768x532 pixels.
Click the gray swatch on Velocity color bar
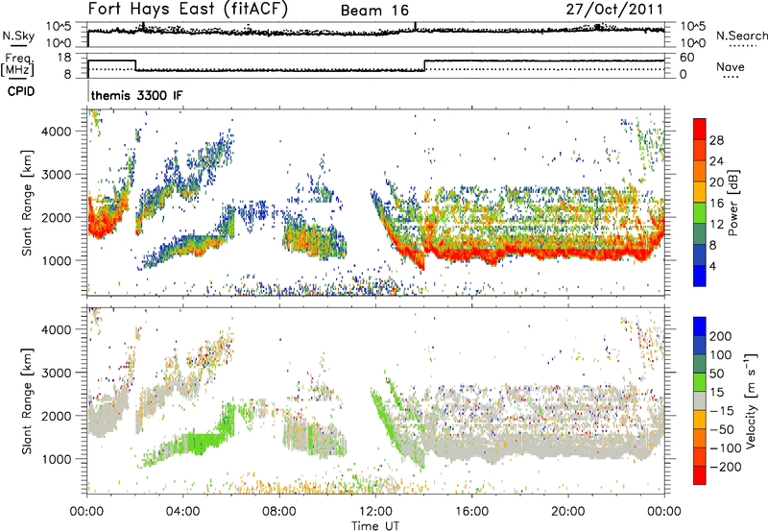[x=700, y=400]
